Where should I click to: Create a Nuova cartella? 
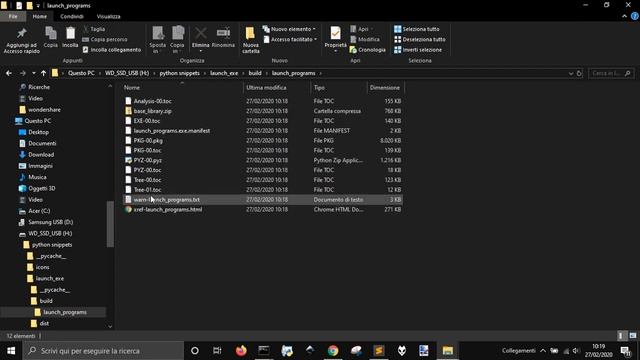click(x=251, y=40)
